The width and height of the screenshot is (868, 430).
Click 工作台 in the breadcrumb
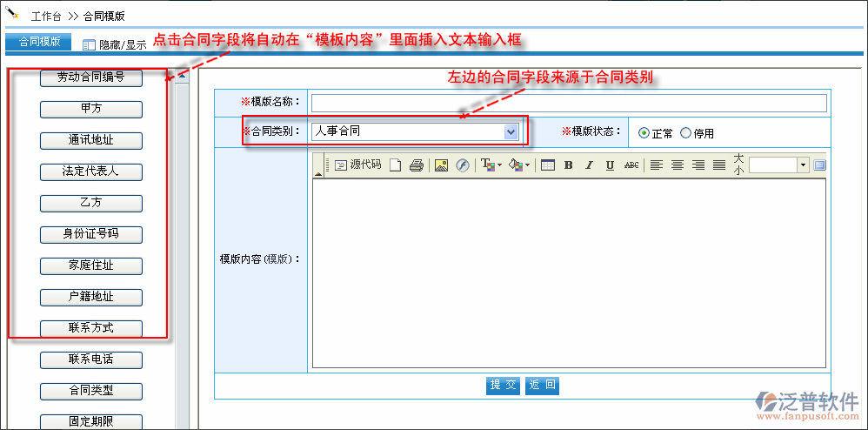coord(46,16)
